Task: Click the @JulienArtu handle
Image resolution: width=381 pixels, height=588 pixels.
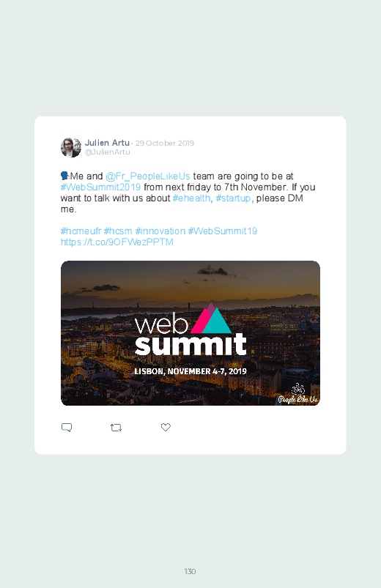Action: 108,152
